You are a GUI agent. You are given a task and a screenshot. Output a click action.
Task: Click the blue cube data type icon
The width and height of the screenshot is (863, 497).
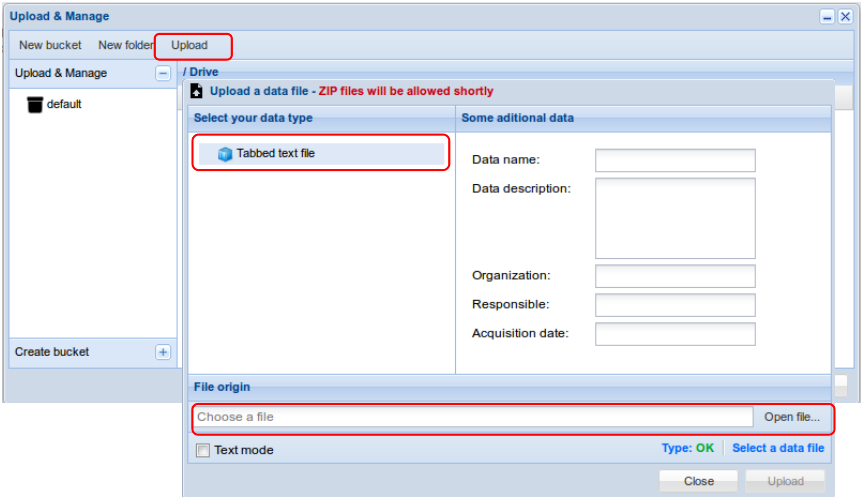[x=225, y=154]
